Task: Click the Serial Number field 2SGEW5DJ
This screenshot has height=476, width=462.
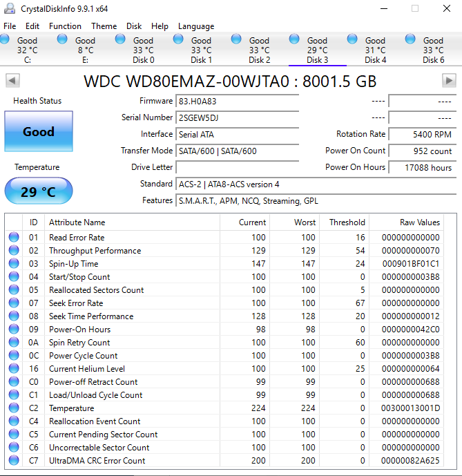Action: (x=238, y=117)
